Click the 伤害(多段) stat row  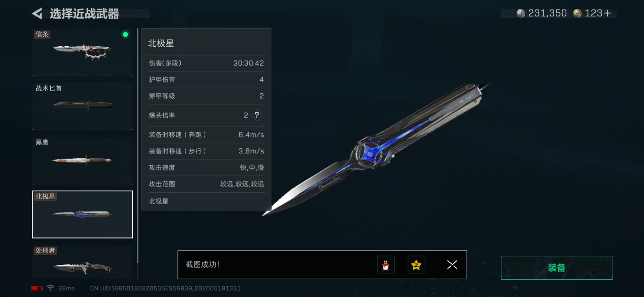pos(206,63)
